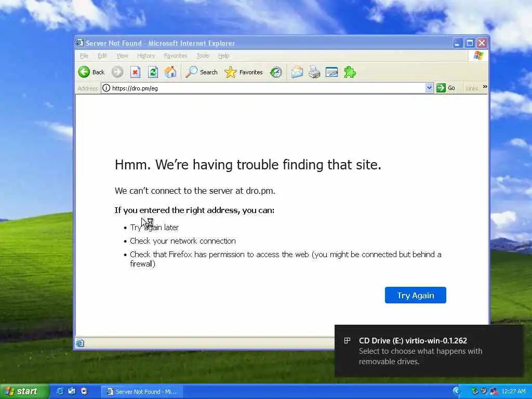Click the greyed-out Forward arrow button
Screen dimensions: 532x399
point(117,72)
